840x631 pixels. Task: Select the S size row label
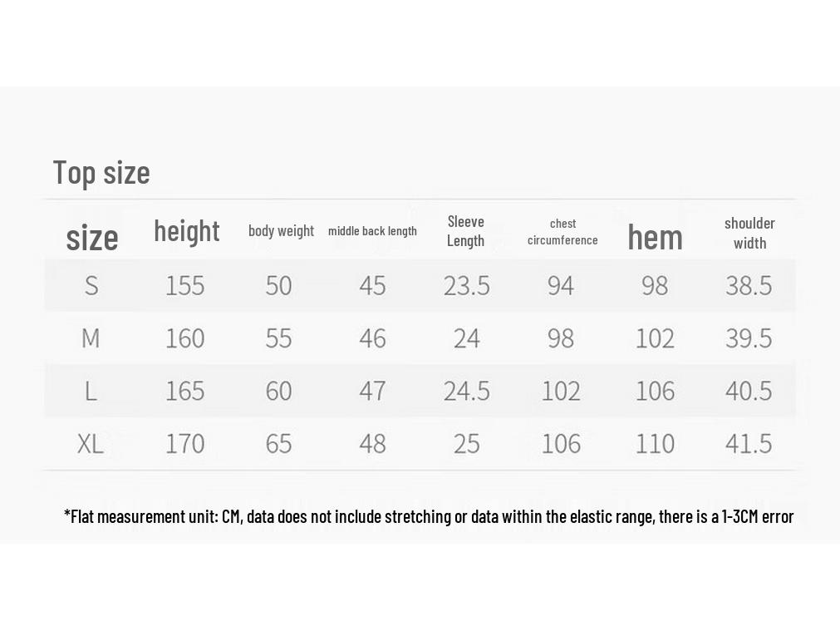click(91, 286)
